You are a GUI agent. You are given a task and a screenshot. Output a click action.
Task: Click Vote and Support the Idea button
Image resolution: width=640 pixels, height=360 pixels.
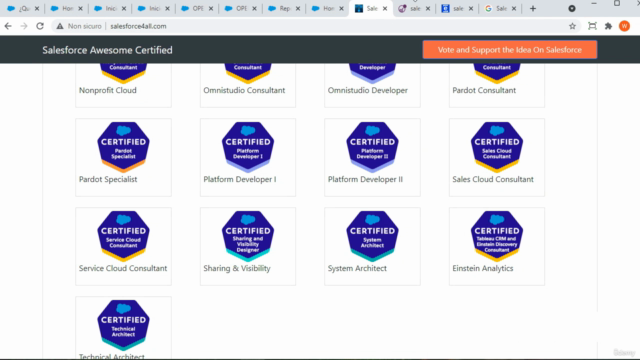(510, 50)
